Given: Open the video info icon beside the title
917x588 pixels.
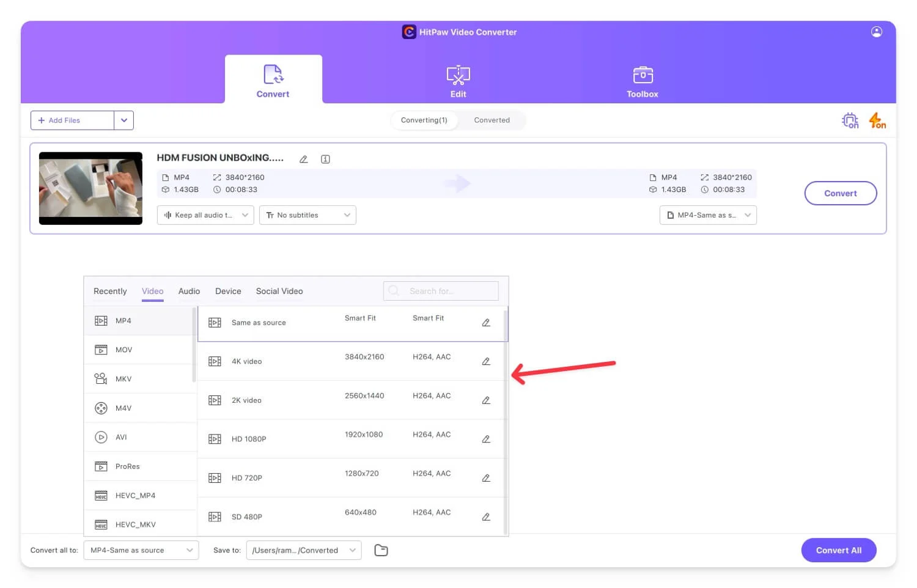Looking at the screenshot, I should click(325, 159).
